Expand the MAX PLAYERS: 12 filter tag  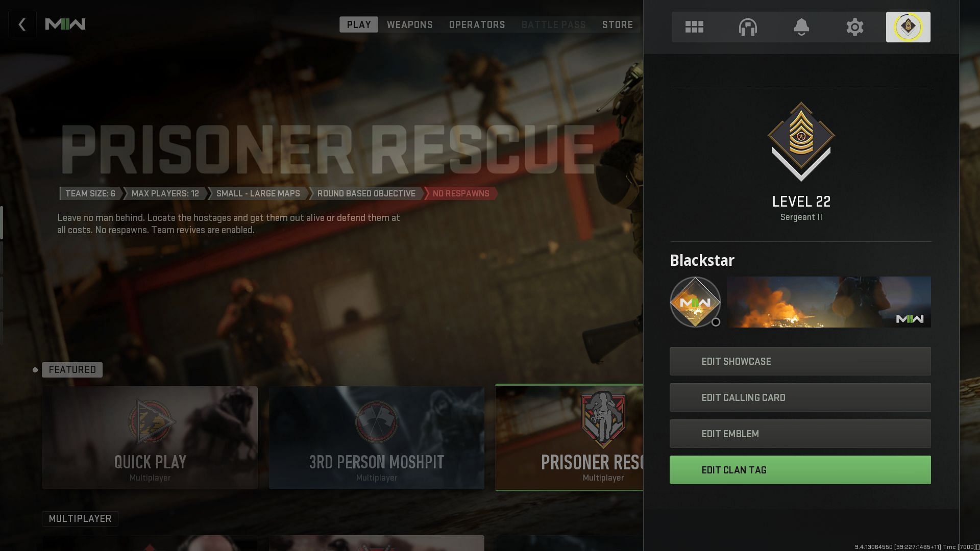click(165, 193)
